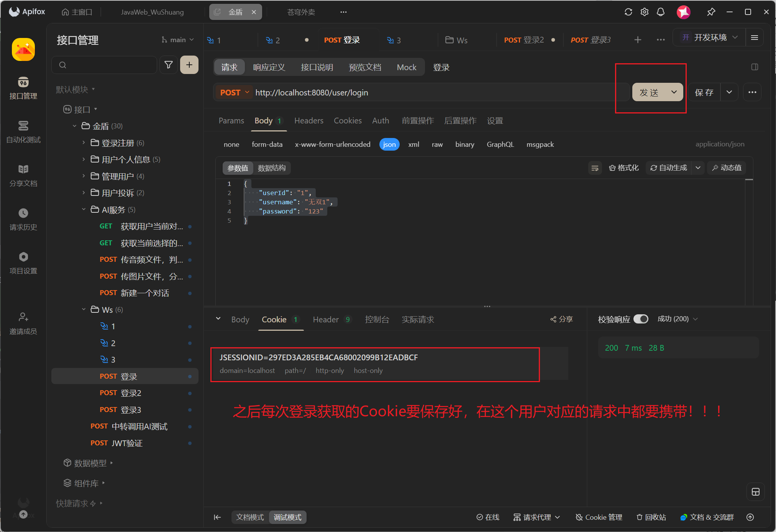Switch to the Headers request tab
This screenshot has height=532, width=776.
(x=308, y=121)
